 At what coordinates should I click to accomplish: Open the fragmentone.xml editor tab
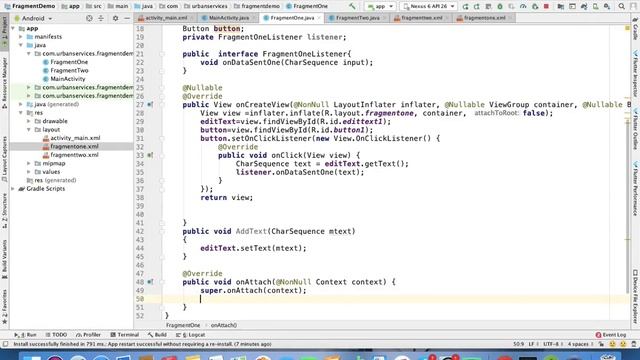click(x=484, y=18)
